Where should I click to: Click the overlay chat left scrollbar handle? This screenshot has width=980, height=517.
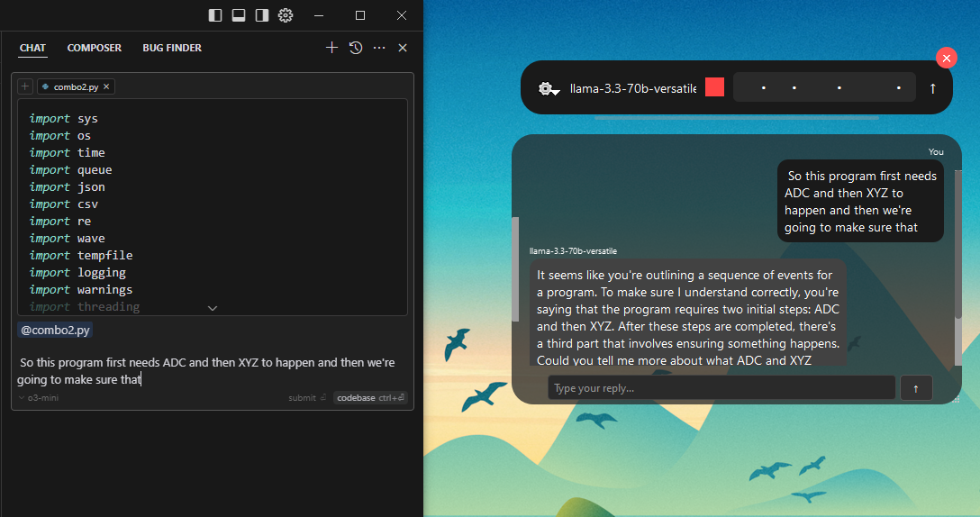click(x=515, y=268)
